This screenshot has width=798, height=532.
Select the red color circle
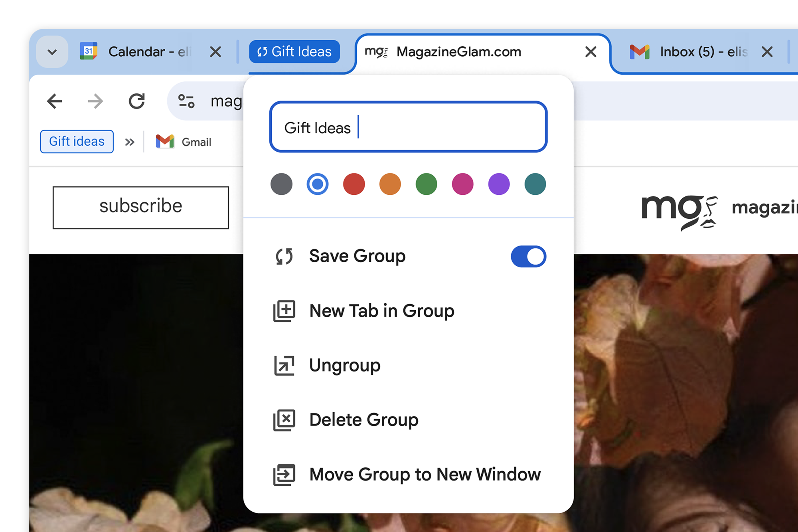point(354,183)
